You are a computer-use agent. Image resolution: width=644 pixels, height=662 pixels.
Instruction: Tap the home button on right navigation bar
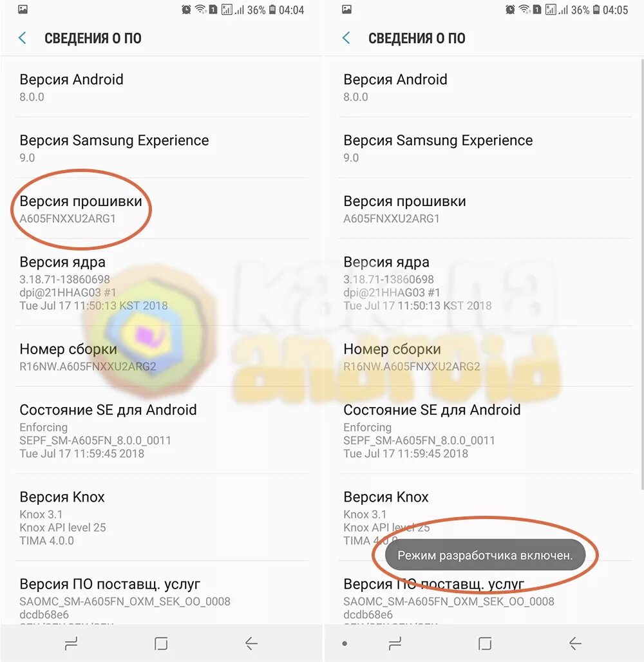pyautogui.click(x=485, y=643)
